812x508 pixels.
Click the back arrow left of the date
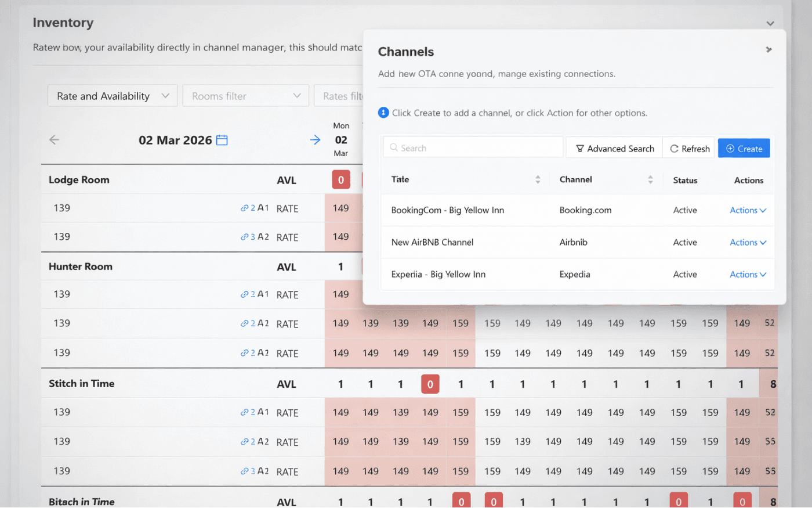(x=54, y=139)
